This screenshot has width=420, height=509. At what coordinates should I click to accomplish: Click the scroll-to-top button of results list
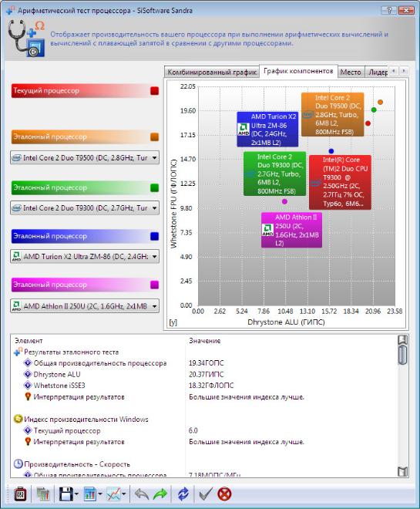point(402,340)
